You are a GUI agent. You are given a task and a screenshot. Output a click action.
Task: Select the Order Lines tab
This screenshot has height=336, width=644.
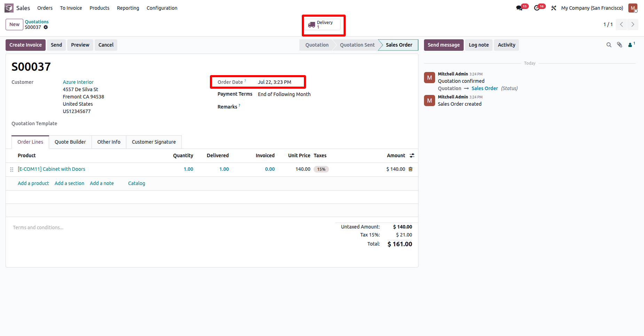pyautogui.click(x=30, y=142)
